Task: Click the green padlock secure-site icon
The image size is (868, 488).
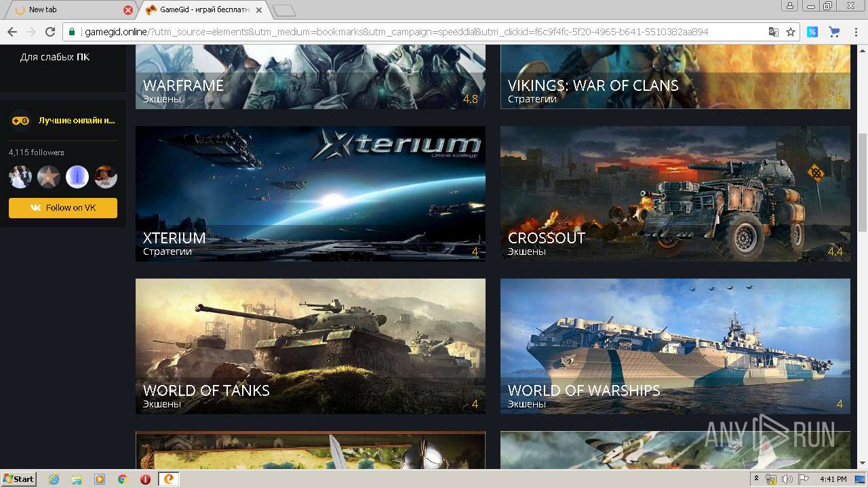Action: coord(73,32)
